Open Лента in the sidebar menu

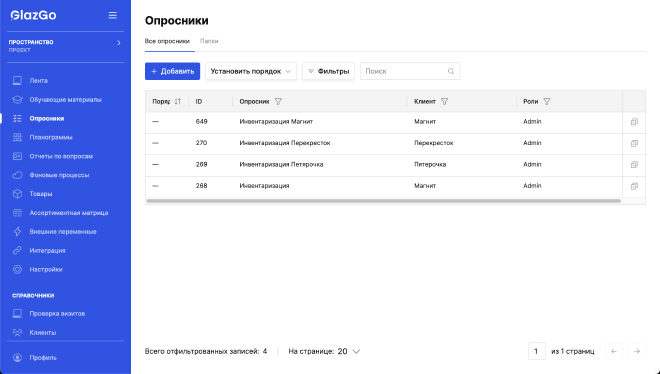(x=39, y=80)
